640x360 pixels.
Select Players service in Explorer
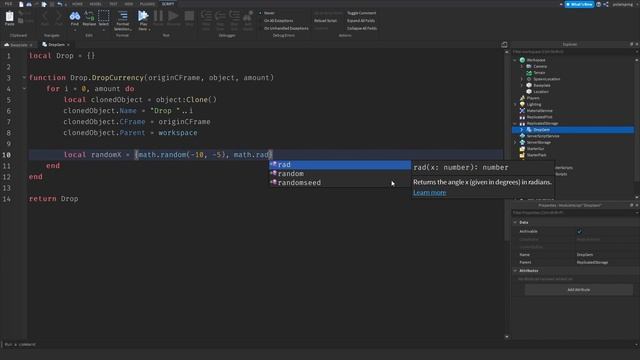click(533, 98)
